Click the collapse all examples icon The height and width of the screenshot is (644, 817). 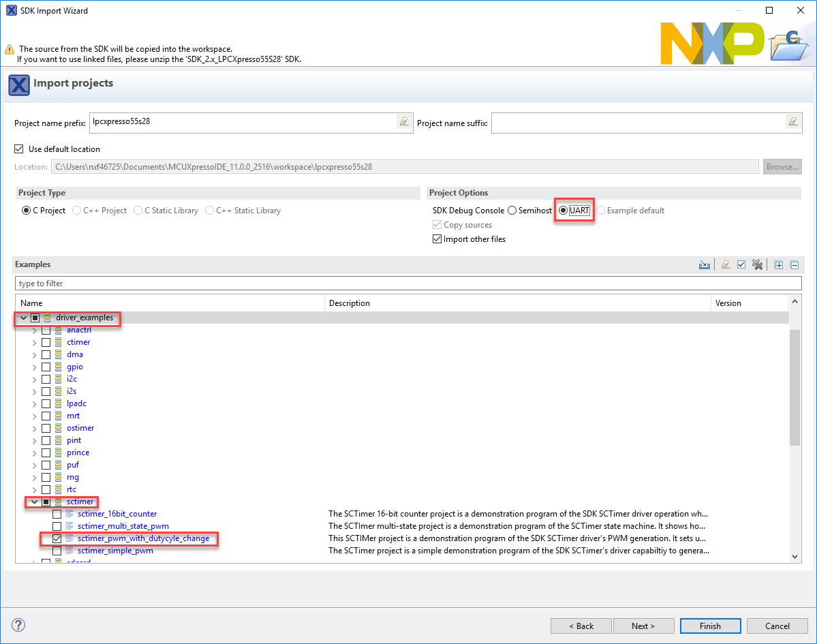pos(794,265)
